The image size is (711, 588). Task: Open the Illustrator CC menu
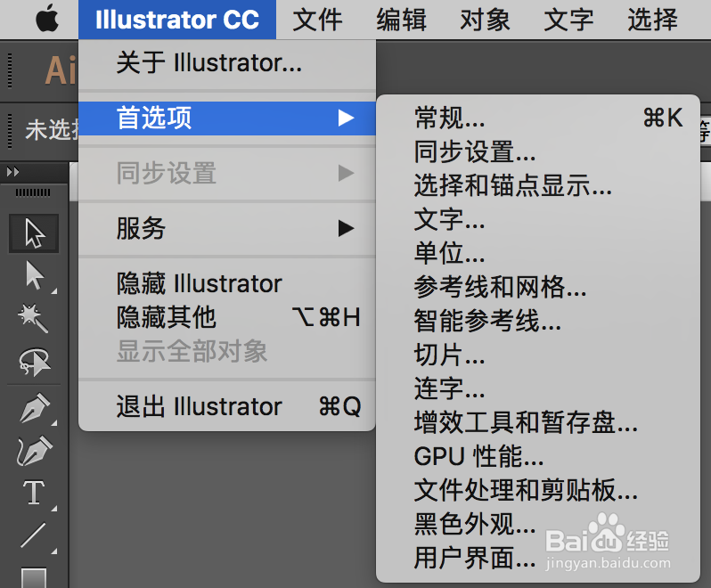pos(177,20)
